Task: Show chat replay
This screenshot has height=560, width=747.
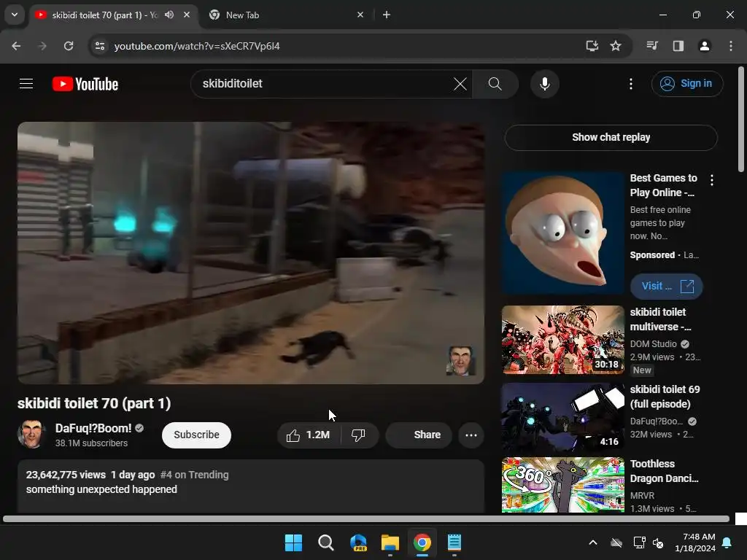Action: point(611,137)
